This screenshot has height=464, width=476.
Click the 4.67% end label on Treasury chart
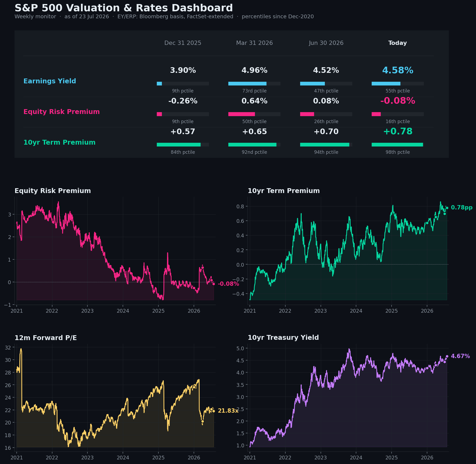tap(460, 356)
